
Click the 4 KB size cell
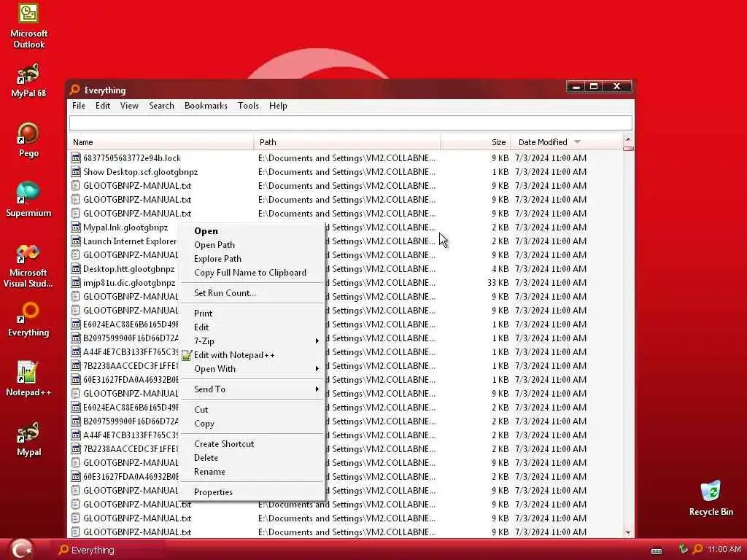click(x=500, y=268)
